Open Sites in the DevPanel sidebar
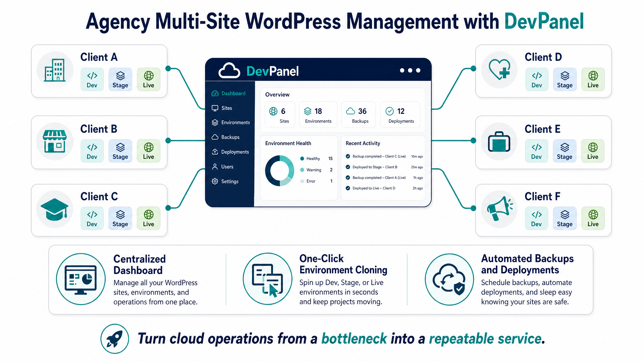The image size is (644, 362). [x=222, y=108]
